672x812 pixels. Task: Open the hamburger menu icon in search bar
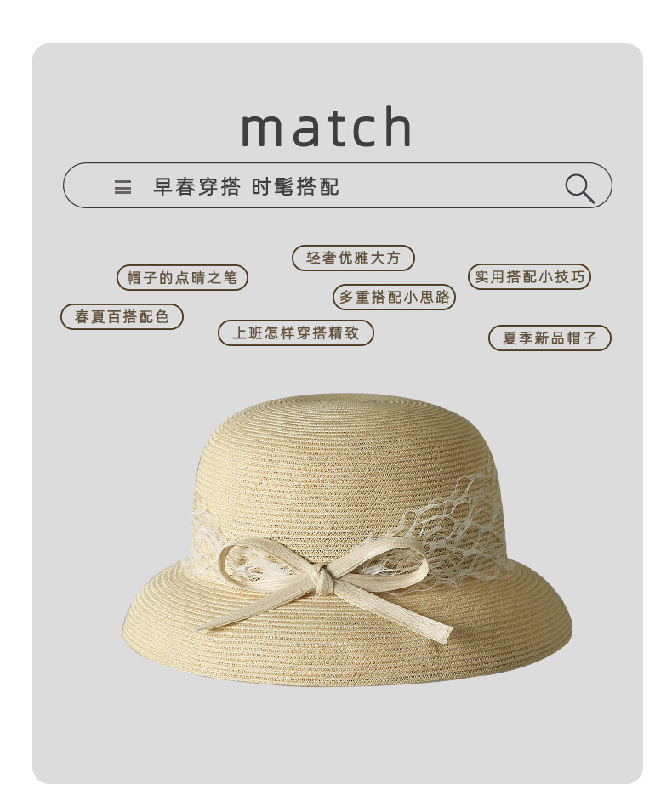[122, 187]
